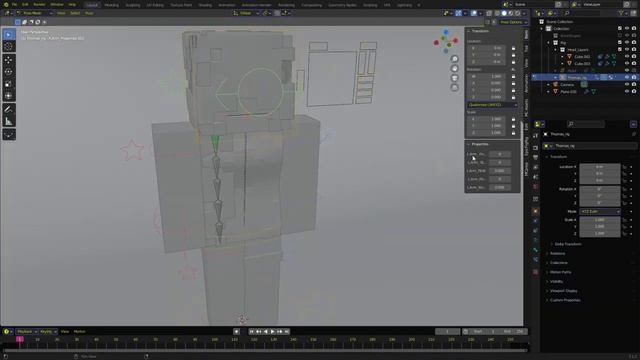
Task: Open the Pose menu in header
Action: tap(89, 13)
